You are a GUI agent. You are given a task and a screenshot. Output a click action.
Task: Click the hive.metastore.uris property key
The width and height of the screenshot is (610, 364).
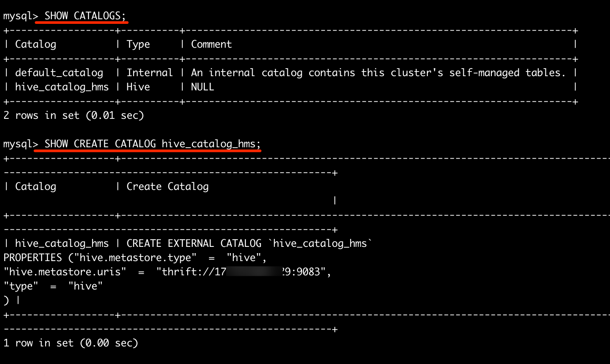[65, 272]
